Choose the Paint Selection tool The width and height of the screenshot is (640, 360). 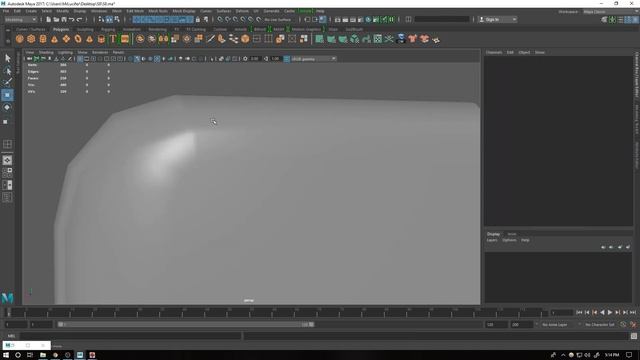click(7, 82)
